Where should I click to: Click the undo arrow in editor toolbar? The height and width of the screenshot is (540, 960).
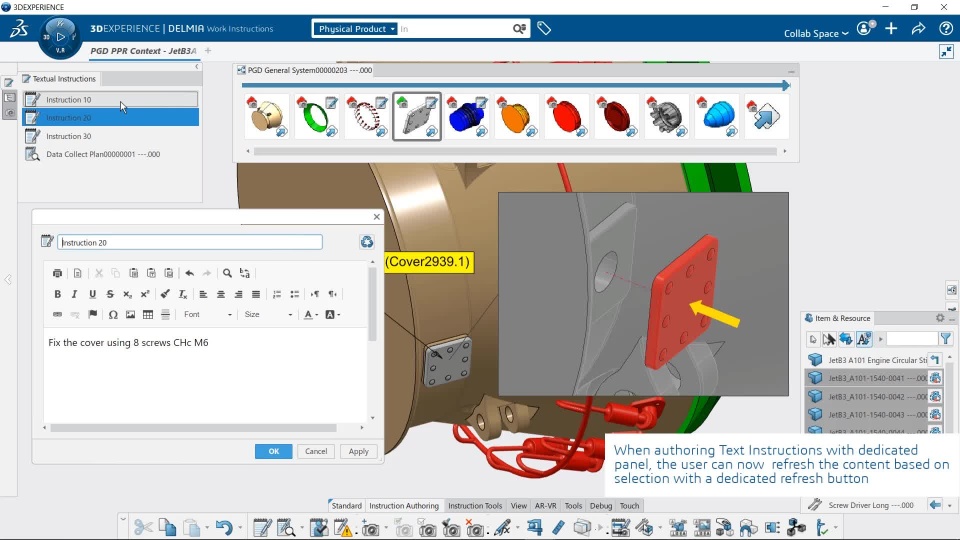[190, 273]
